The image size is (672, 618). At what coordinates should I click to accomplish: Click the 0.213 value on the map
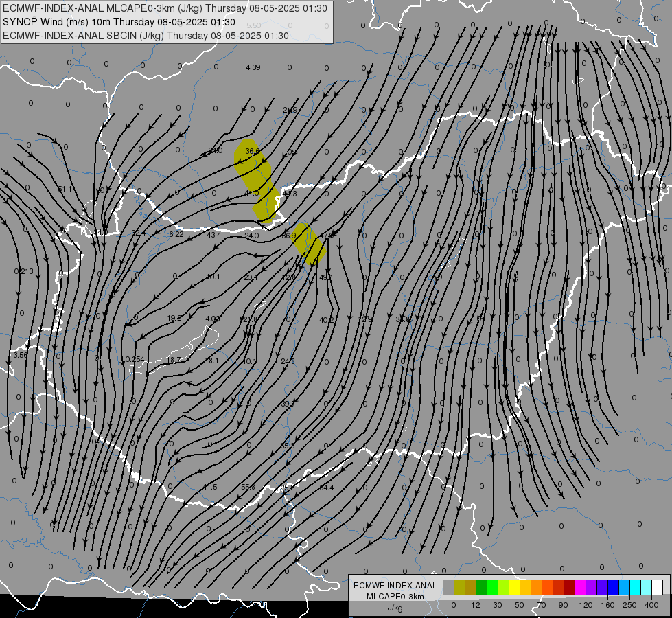[23, 271]
